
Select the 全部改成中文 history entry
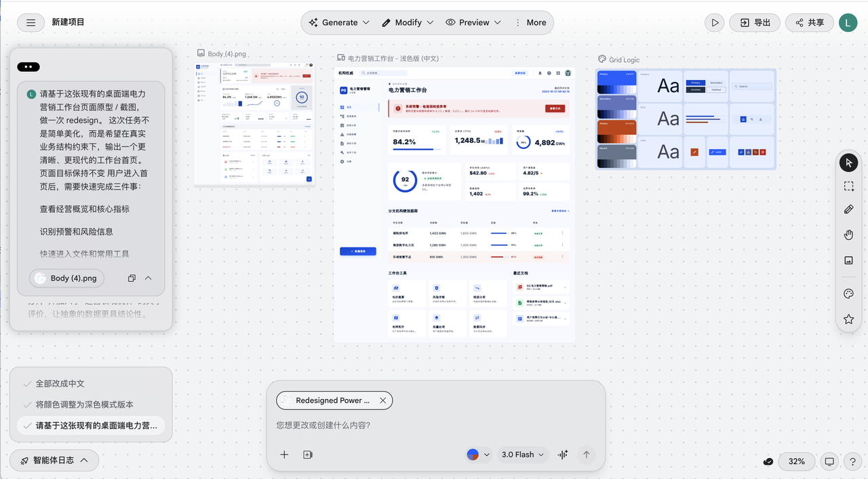[60, 383]
